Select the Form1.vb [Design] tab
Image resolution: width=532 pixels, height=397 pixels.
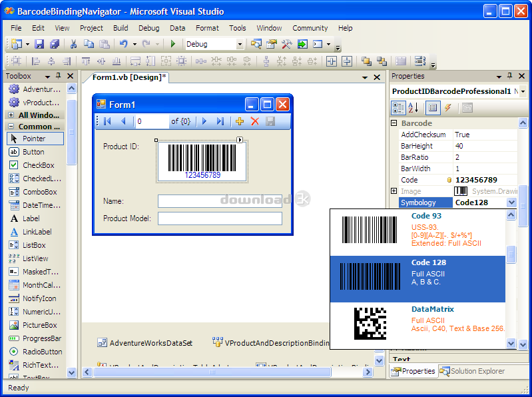129,77
